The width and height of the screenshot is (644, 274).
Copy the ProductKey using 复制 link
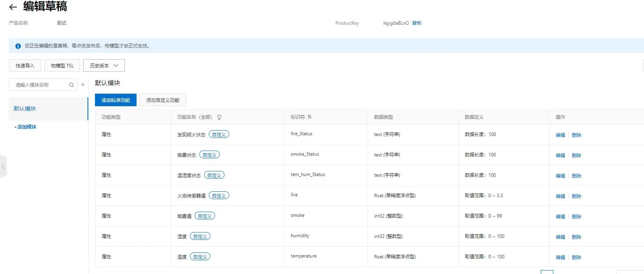[417, 23]
